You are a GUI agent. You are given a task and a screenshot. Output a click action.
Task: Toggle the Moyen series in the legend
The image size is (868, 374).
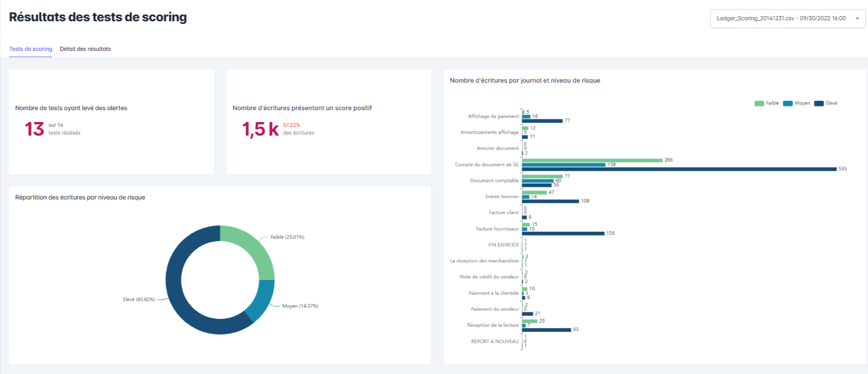[796, 103]
